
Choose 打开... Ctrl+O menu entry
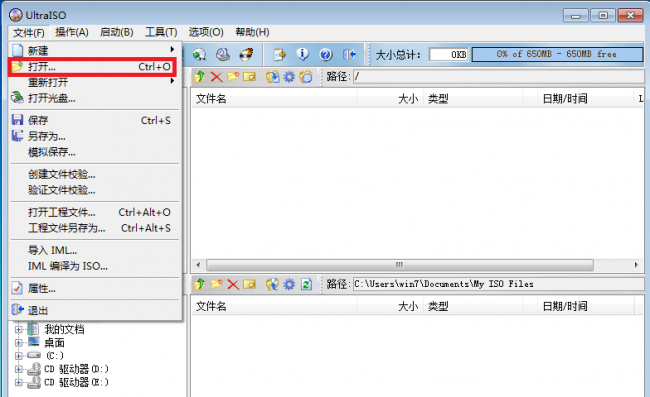92,67
